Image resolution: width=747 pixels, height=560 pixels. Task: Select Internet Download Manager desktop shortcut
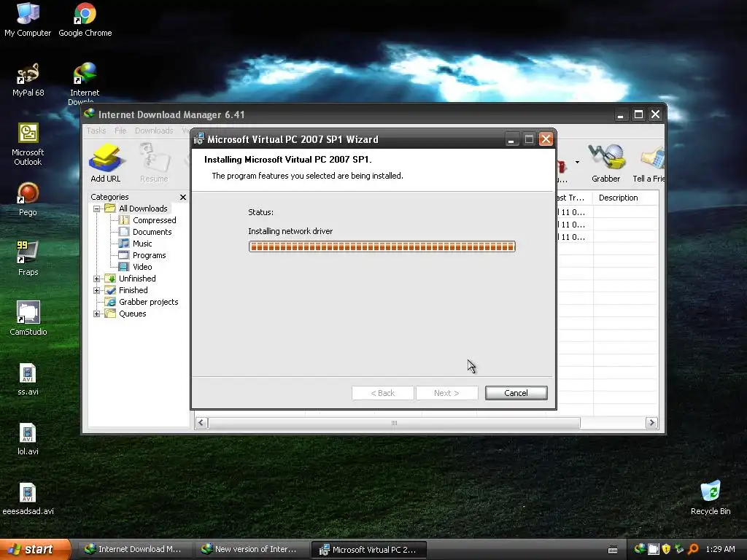(x=85, y=83)
